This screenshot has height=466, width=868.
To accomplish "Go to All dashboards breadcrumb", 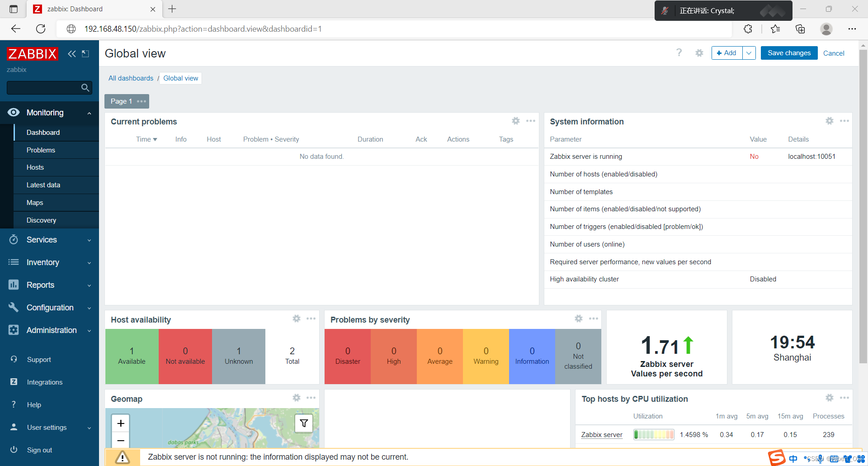I will pos(131,78).
